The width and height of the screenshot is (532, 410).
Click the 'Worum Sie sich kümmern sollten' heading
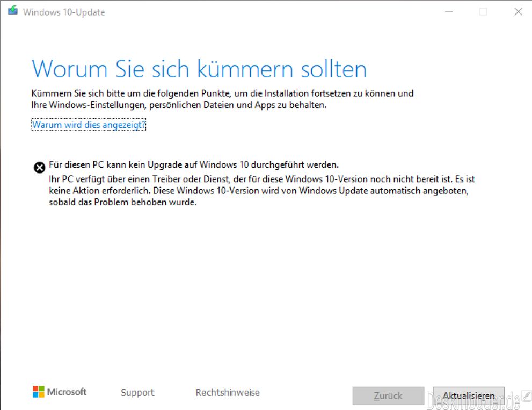coord(199,69)
